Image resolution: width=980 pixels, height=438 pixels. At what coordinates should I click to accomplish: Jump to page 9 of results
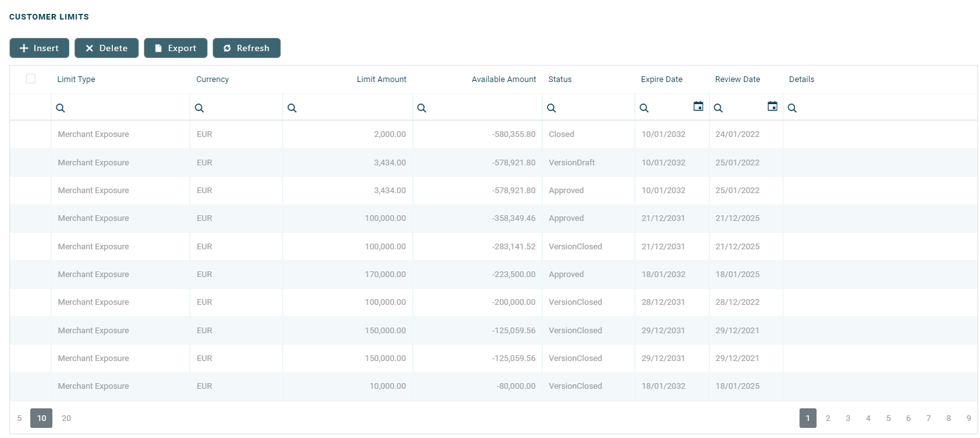coord(969,418)
